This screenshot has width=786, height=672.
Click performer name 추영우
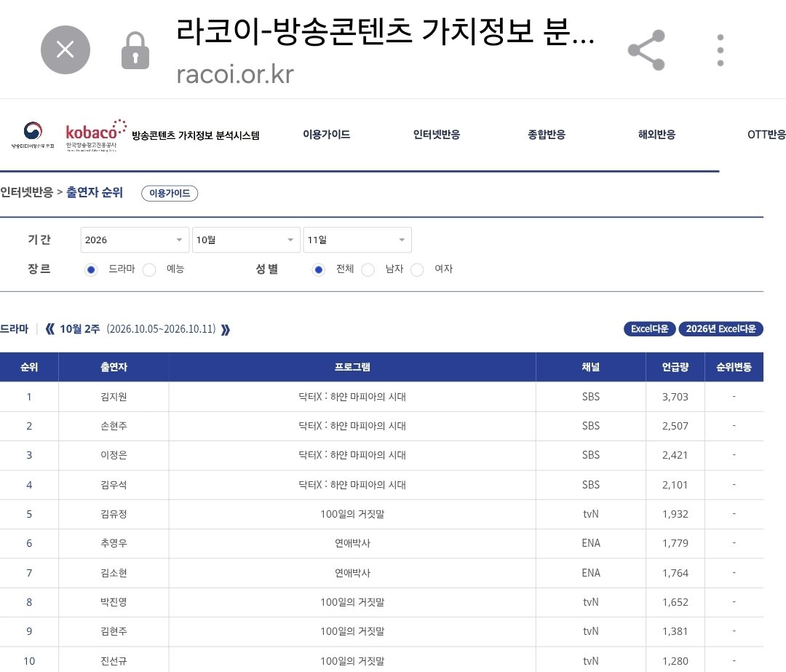coord(114,543)
